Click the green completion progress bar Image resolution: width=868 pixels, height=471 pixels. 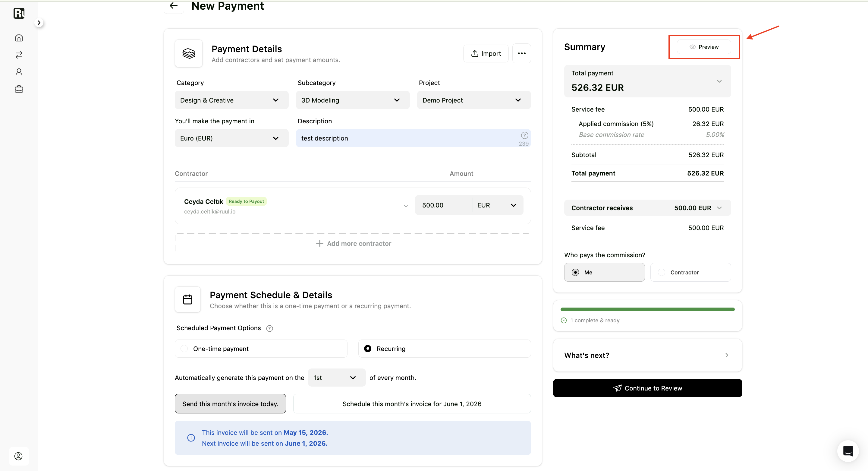click(x=647, y=309)
